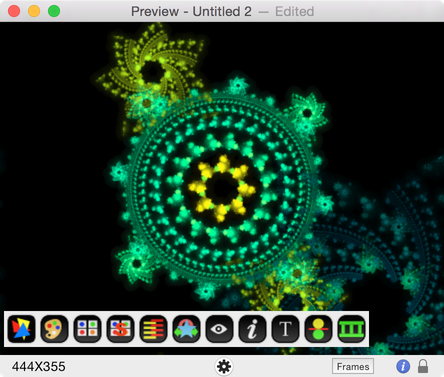Minimize the Preview window with yellow button
The width and height of the screenshot is (444, 377).
tap(34, 11)
